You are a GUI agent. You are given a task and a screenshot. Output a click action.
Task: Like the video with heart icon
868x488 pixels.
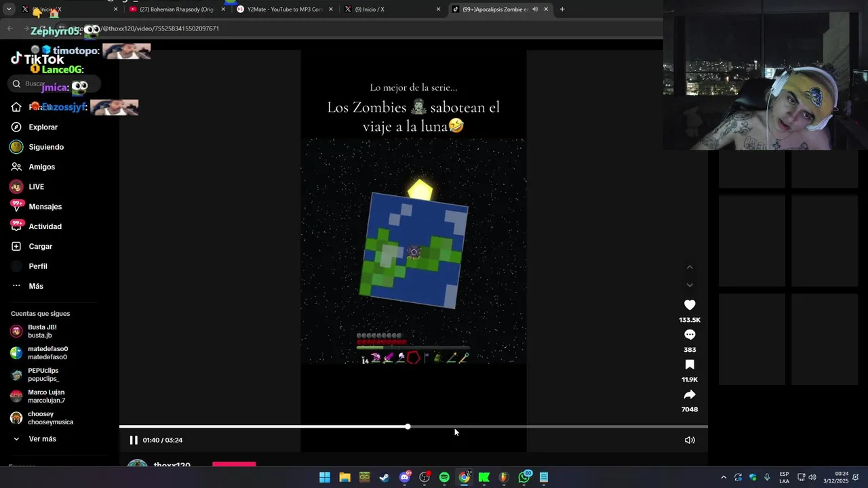coord(690,305)
